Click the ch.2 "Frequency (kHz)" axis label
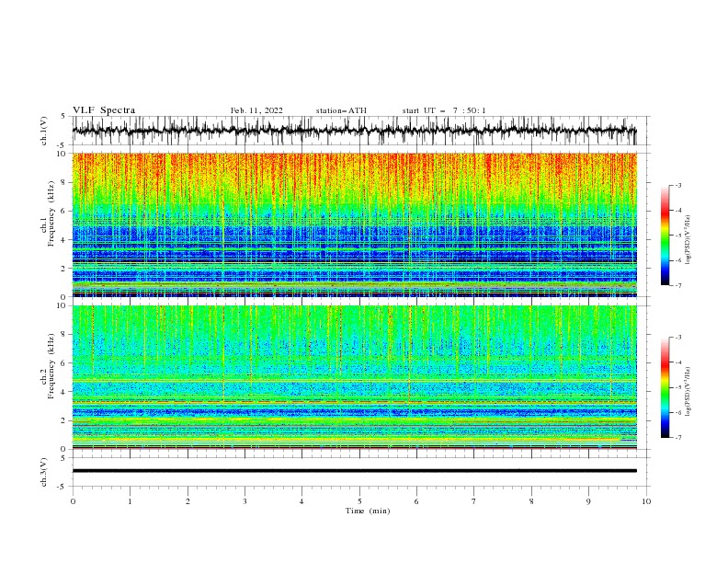Viewport: 728px width, 563px height. pos(51,365)
